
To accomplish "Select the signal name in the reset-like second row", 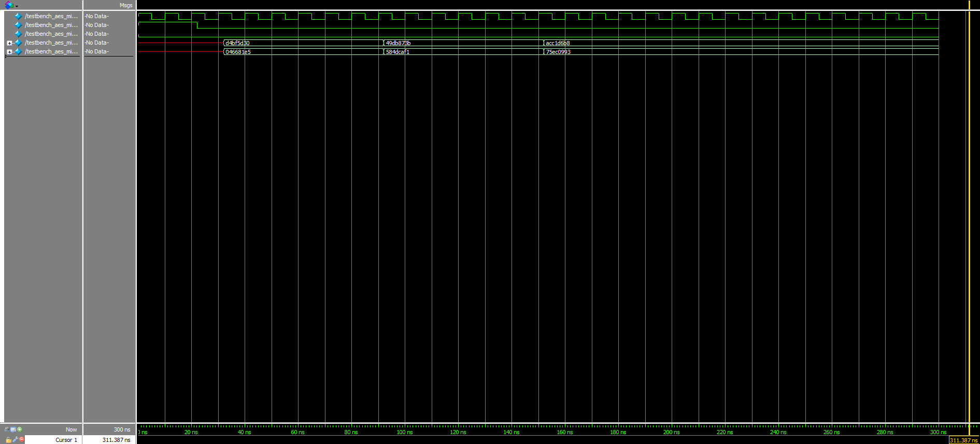I will click(x=51, y=25).
